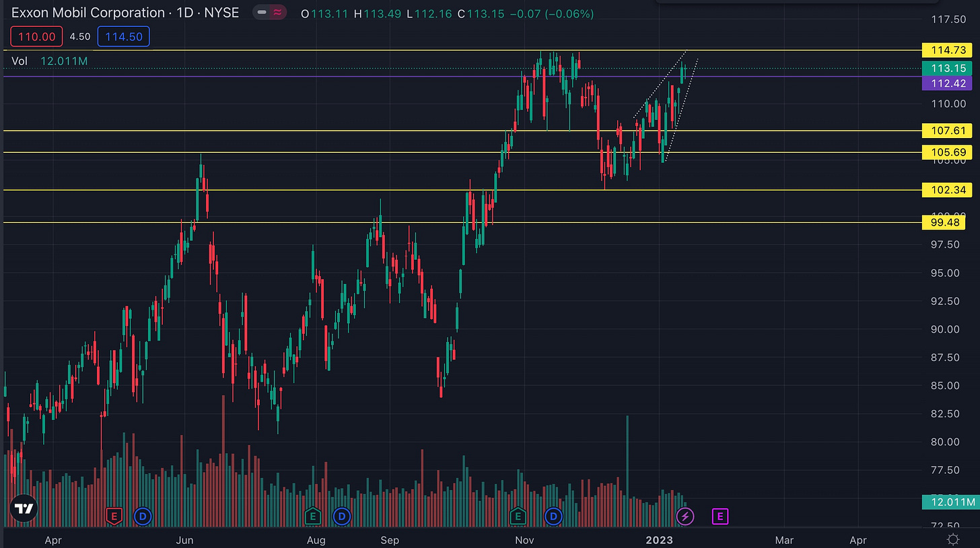Viewport: 980px width, 548px height.
Task: Click the gray dash market status pill
Action: pyautogui.click(x=262, y=13)
